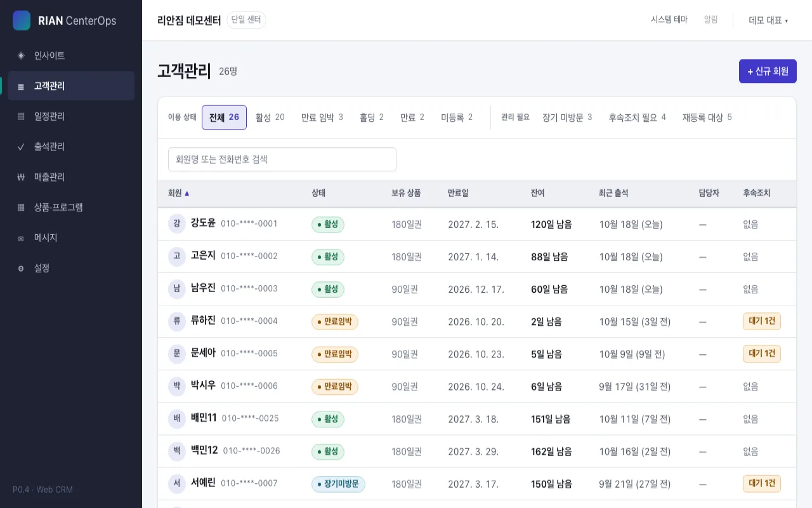Open 류하진's 대기 1건 follow-up badge
This screenshot has width=812, height=508.
(x=762, y=321)
